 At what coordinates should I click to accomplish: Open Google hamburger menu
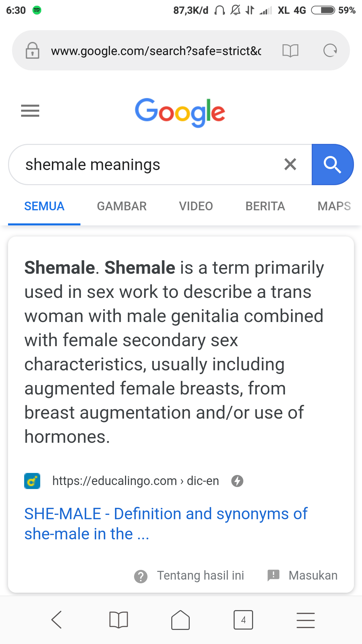(30, 111)
